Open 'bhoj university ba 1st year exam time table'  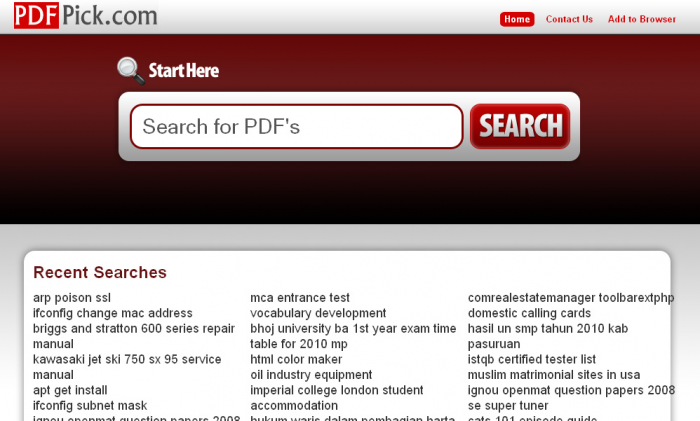[353, 336]
